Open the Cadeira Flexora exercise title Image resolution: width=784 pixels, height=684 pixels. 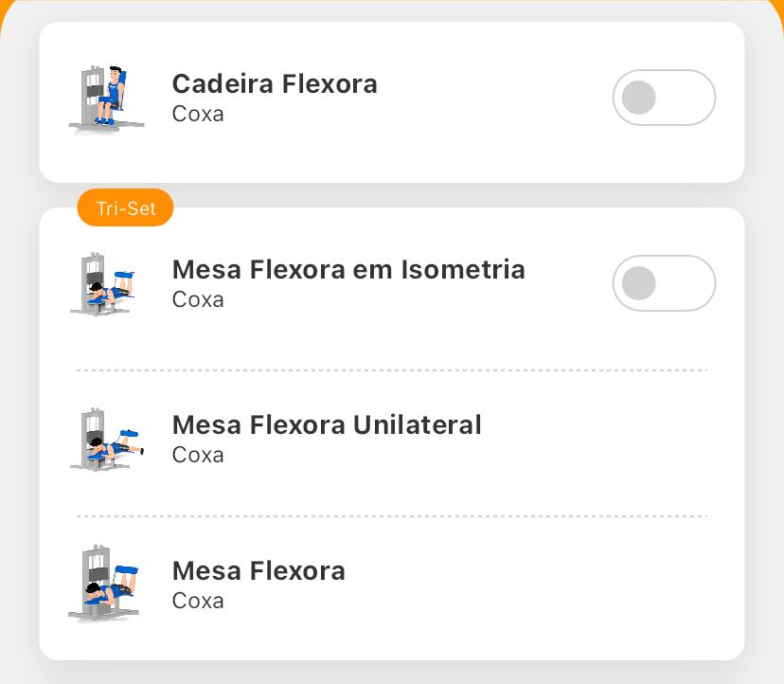[x=275, y=83]
